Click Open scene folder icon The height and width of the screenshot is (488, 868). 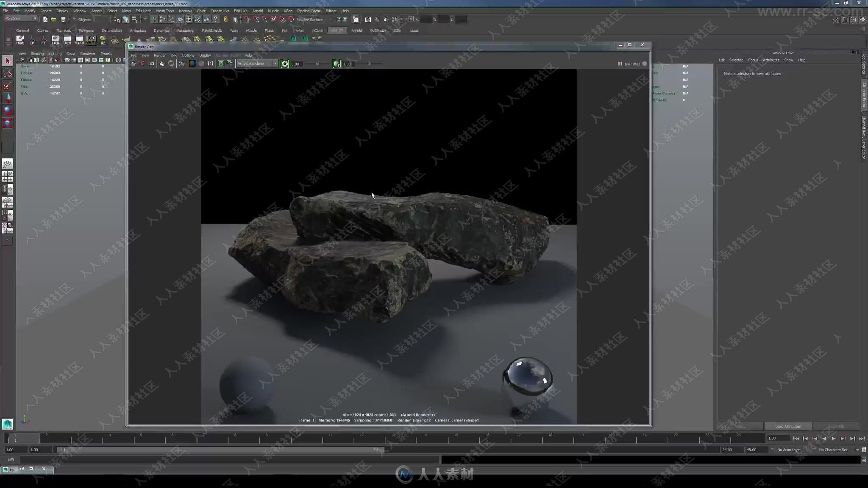[54, 19]
